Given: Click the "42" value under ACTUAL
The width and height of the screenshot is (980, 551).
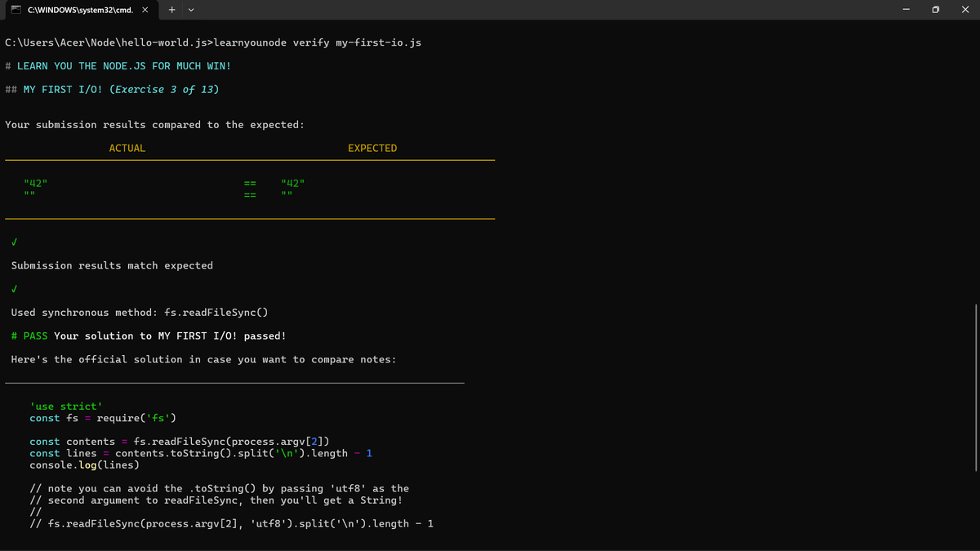Looking at the screenshot, I should pyautogui.click(x=36, y=183).
